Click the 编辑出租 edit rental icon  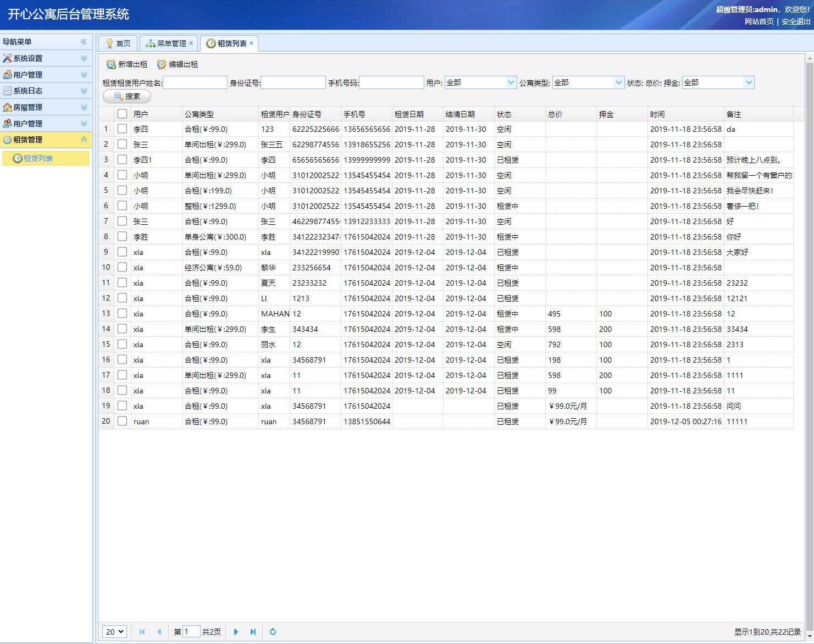162,64
